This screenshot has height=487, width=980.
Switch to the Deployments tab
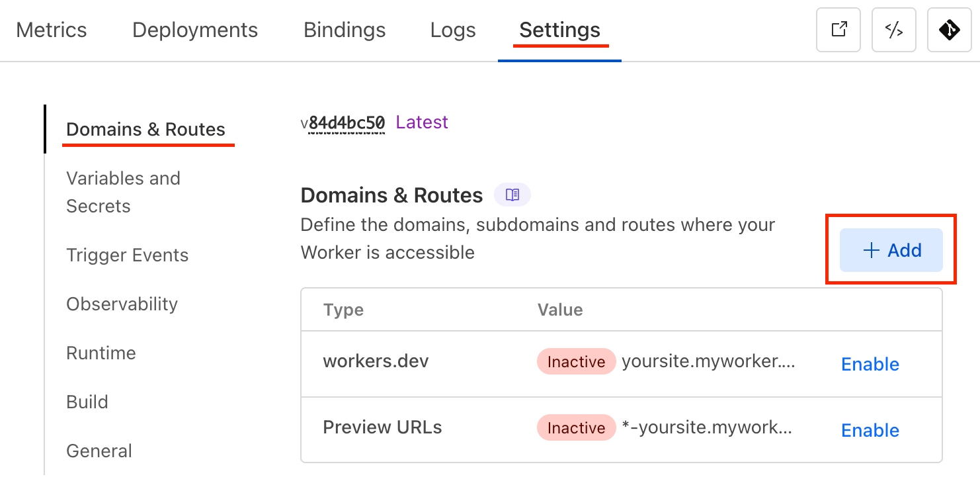click(195, 30)
